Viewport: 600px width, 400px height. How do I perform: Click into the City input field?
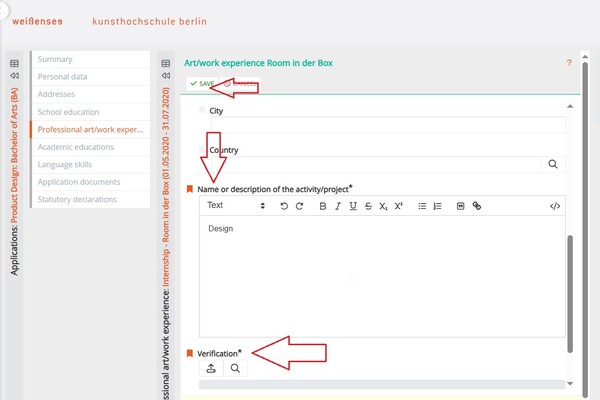[381, 126]
